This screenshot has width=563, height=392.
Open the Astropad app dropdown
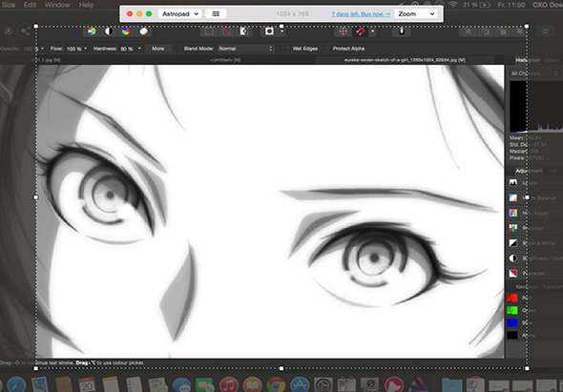179,13
